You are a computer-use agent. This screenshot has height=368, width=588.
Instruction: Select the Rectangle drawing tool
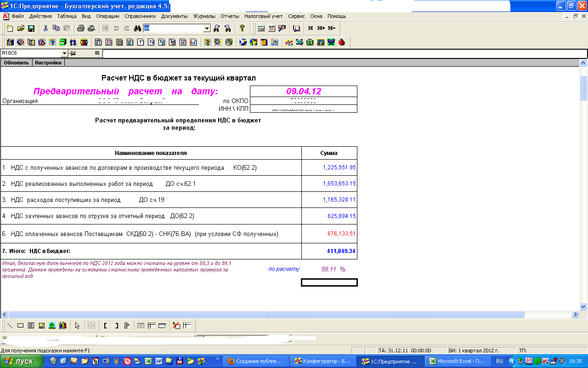tap(21, 326)
